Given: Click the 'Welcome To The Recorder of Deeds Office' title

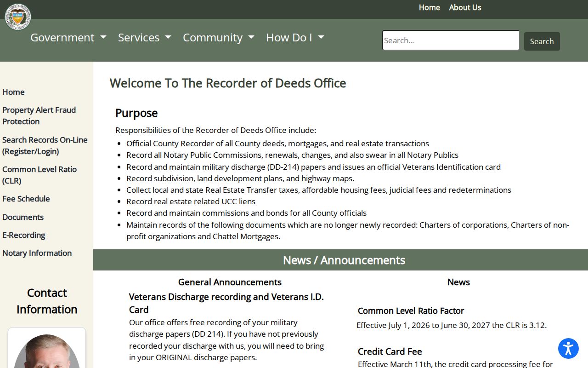Looking at the screenshot, I should tap(228, 83).
